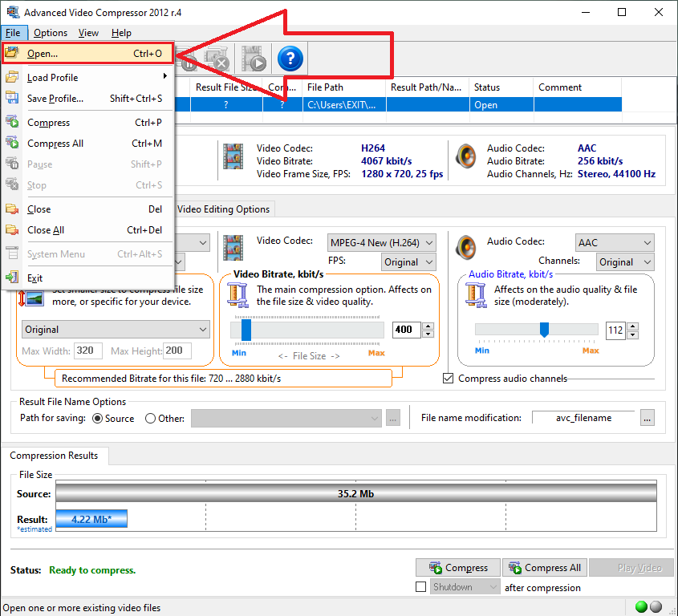Click the Play Video filmstrip toolbar icon
The height and width of the screenshot is (616, 678).
254,59
